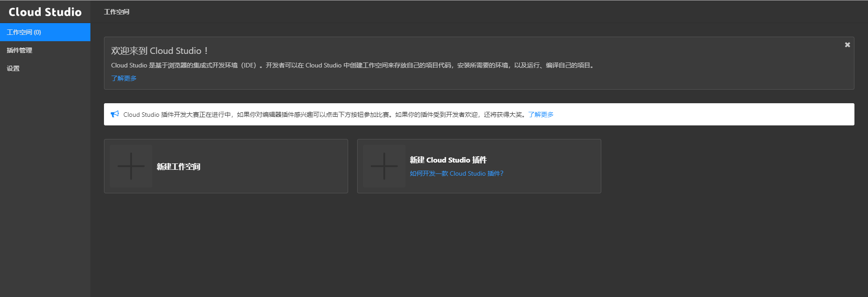Click the Cloud Studio logo

point(45,12)
